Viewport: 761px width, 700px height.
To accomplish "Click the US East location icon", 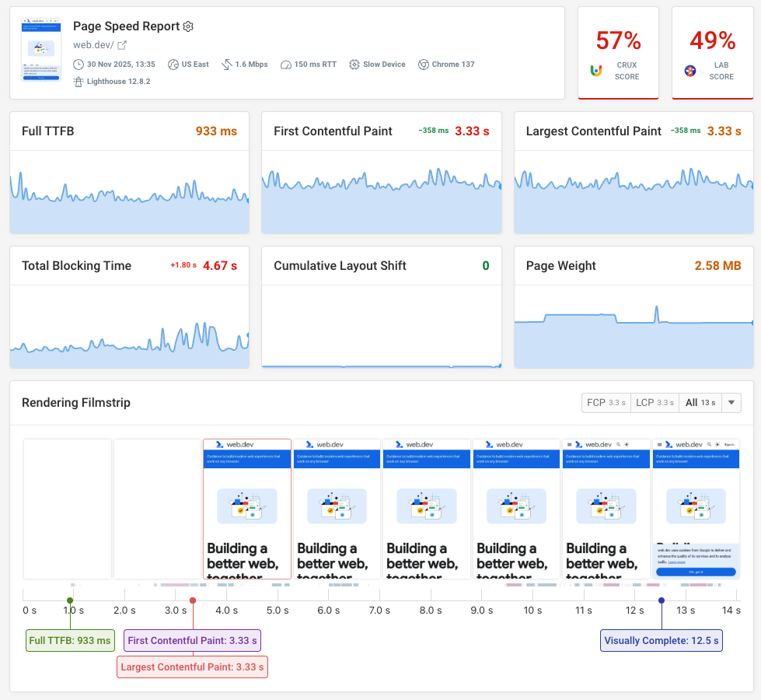I will 173,65.
